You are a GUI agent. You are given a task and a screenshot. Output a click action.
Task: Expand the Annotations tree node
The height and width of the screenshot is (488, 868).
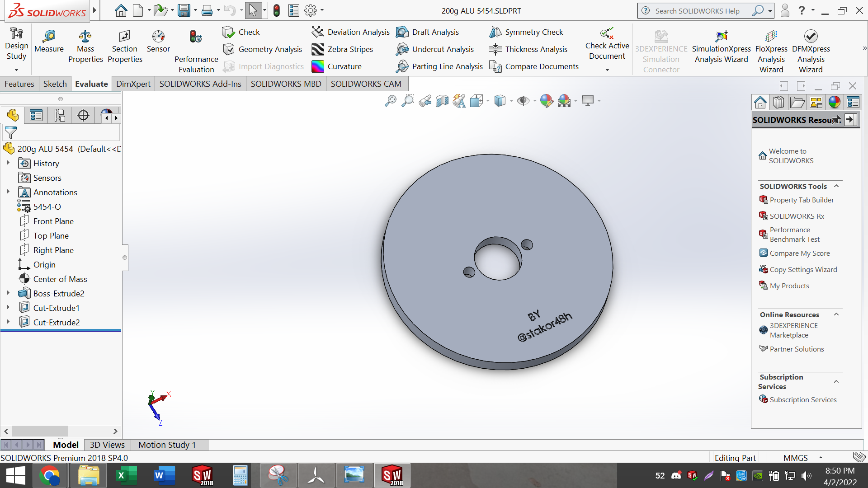[8, 192]
